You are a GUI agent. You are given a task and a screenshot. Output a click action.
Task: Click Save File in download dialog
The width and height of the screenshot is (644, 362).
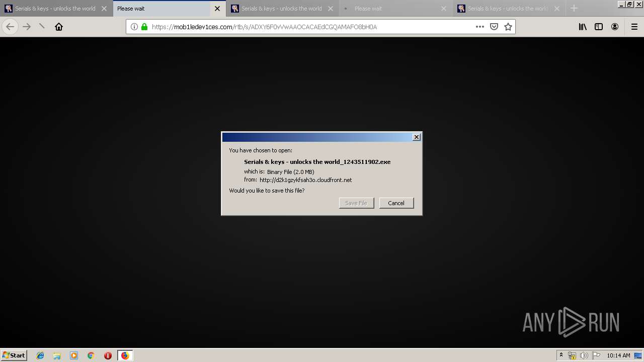pos(356,203)
